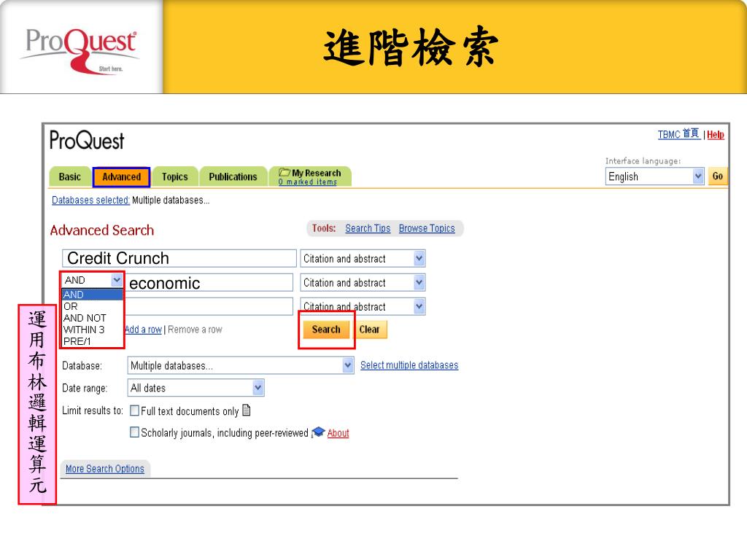Expand third row Citation and abstract dropdown

[363, 306]
